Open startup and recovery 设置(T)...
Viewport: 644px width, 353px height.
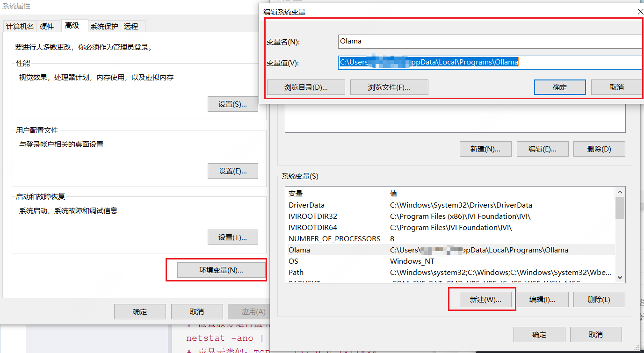coord(233,238)
